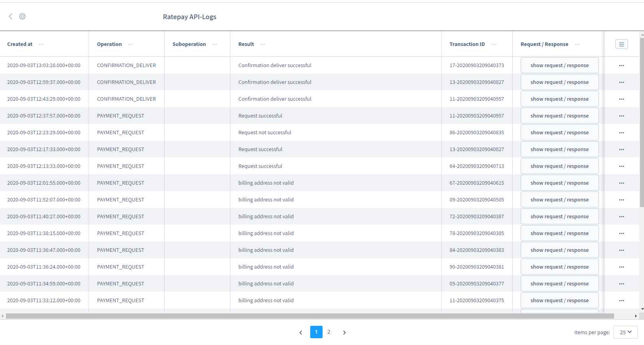
Task: Open Operation column options dots
Action: coord(131,44)
